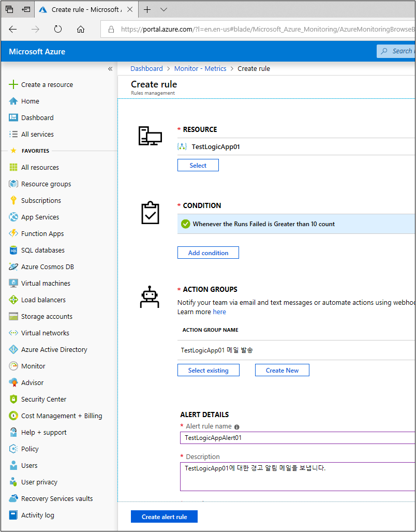Select the TestLogicApp01 메일 발송 action group row

[x=296, y=350]
